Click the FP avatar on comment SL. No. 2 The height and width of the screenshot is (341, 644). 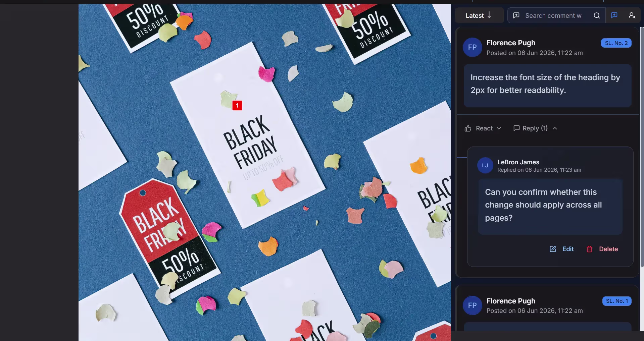pyautogui.click(x=473, y=47)
